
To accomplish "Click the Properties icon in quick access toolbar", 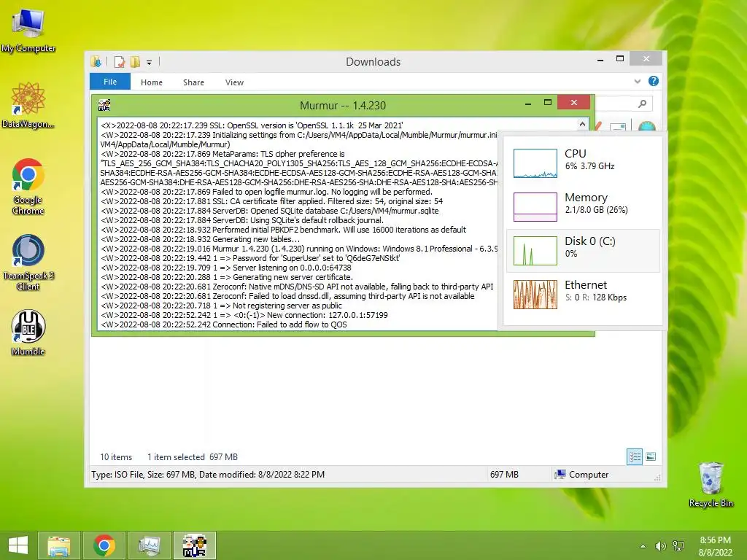I will [120, 62].
